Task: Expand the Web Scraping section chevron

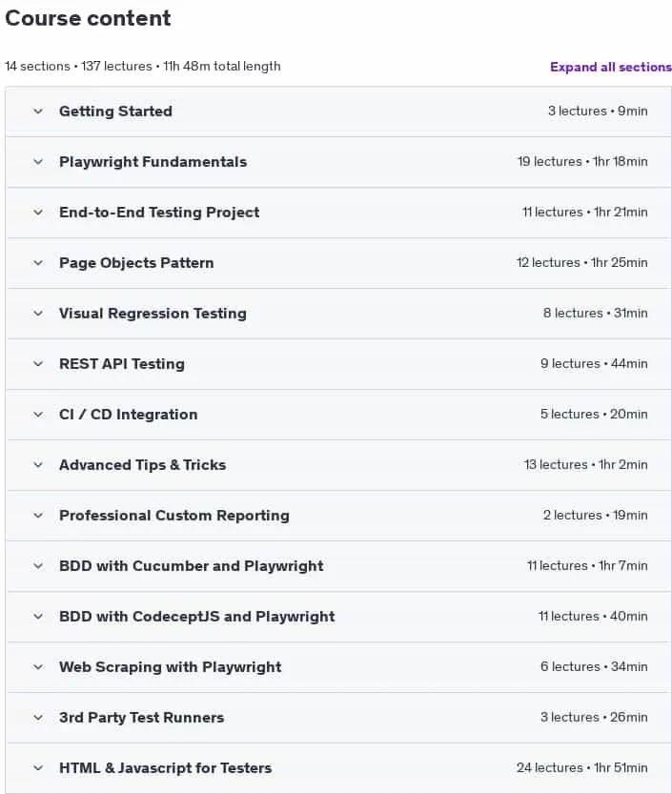Action: (x=38, y=667)
